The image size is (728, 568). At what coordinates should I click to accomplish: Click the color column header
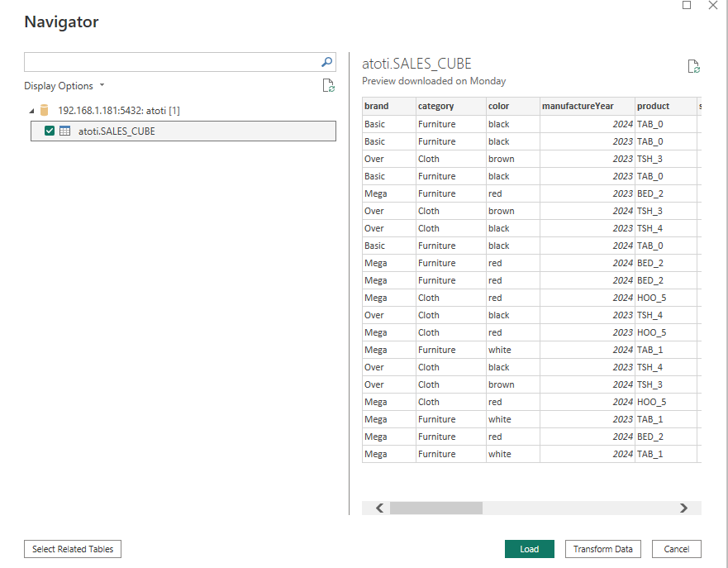coord(513,107)
